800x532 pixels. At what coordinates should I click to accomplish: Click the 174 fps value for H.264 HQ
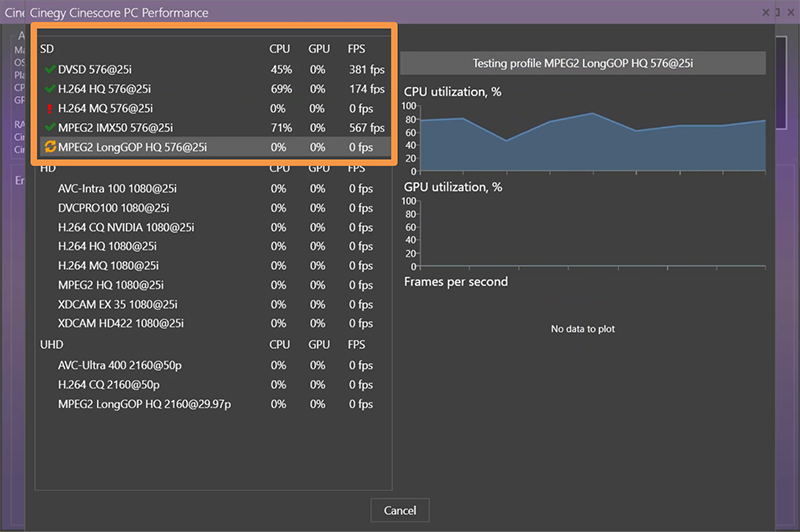pos(367,89)
